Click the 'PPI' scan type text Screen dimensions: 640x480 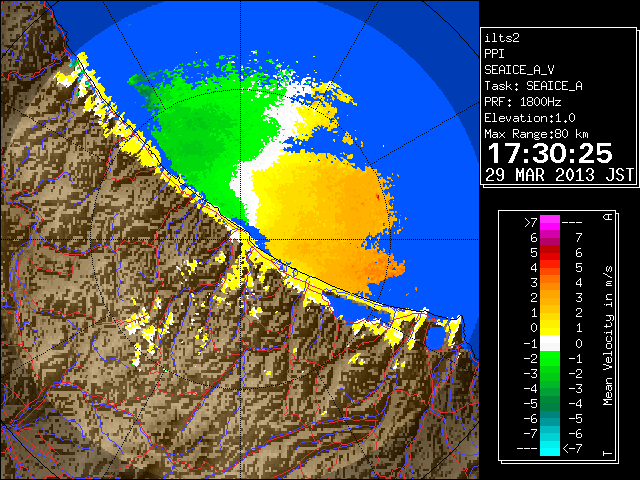click(x=494, y=54)
